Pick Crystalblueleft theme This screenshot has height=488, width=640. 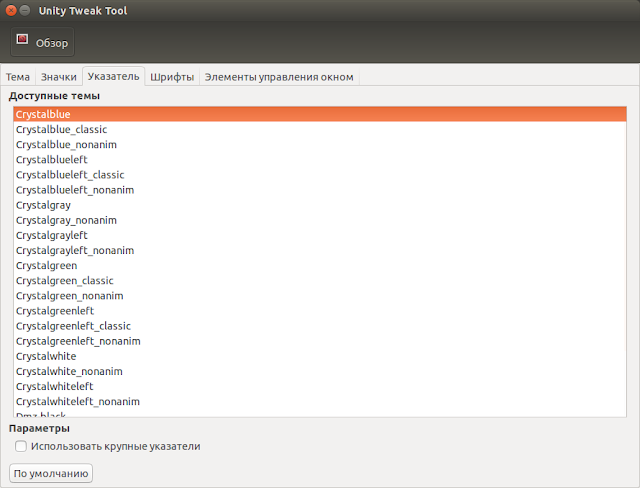320,160
